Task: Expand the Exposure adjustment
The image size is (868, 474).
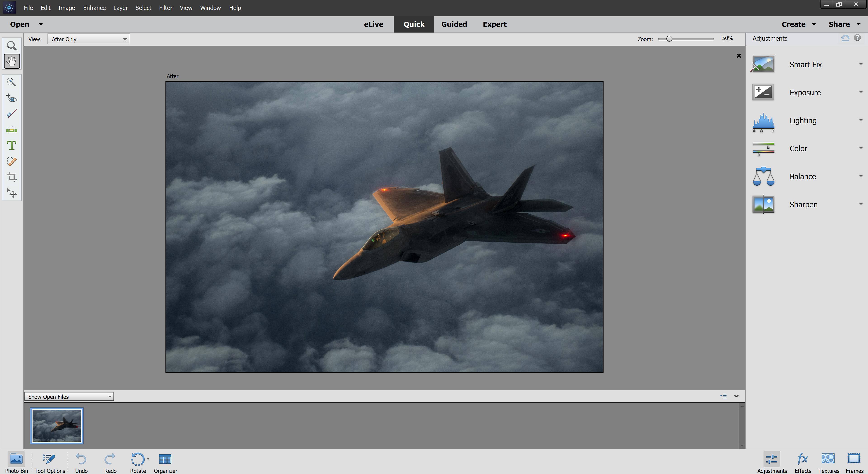Action: [861, 92]
